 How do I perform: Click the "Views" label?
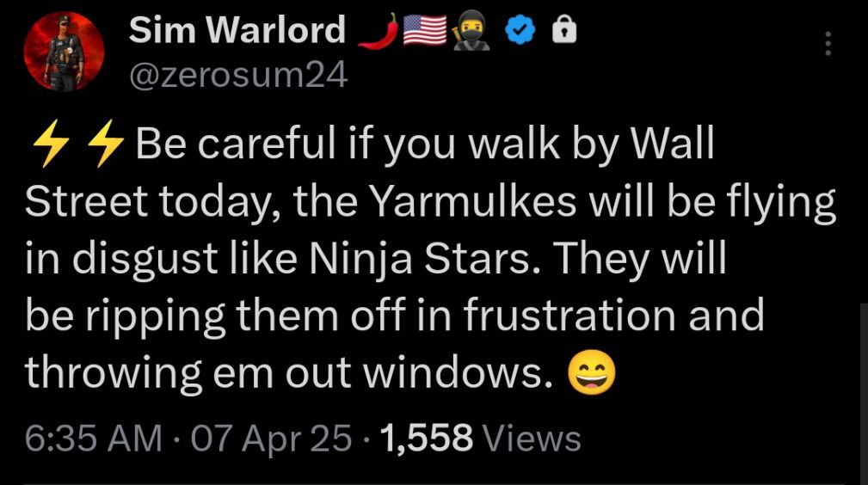point(532,439)
